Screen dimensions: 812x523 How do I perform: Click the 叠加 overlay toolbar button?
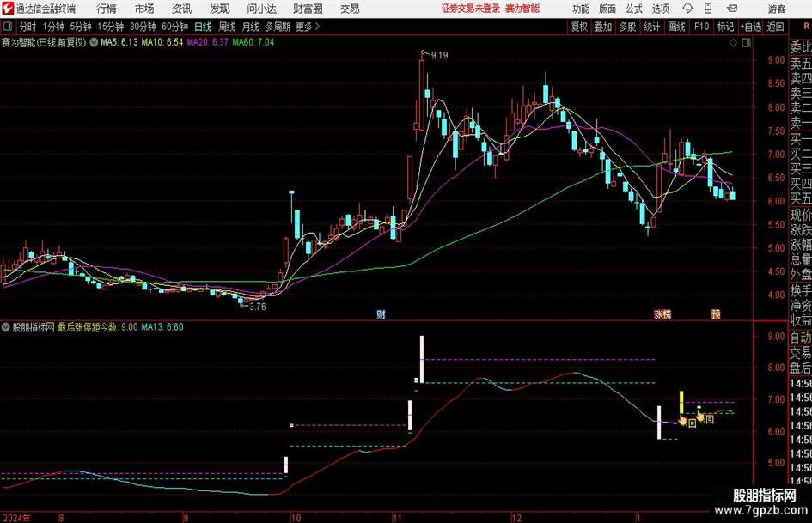[x=603, y=27]
